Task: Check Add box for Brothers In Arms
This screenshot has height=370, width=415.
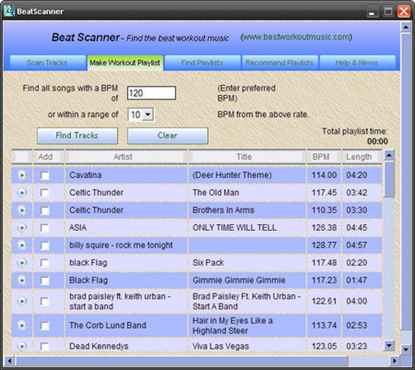Action: click(44, 210)
